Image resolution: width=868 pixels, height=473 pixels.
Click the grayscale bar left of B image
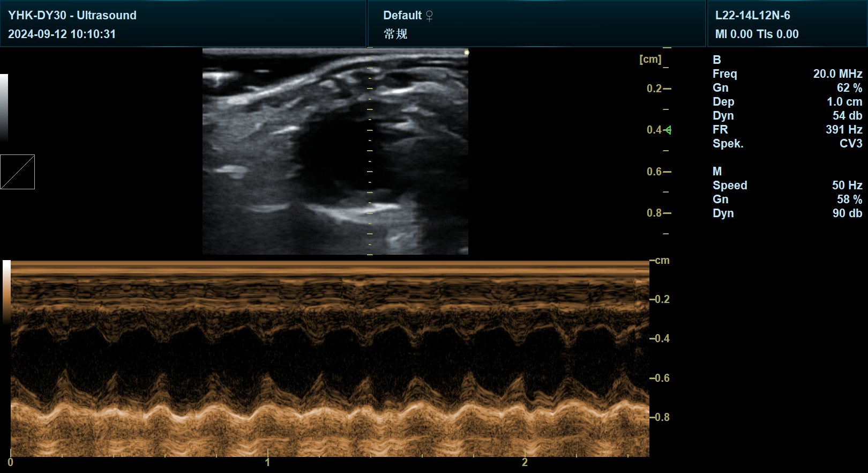[x=4, y=107]
